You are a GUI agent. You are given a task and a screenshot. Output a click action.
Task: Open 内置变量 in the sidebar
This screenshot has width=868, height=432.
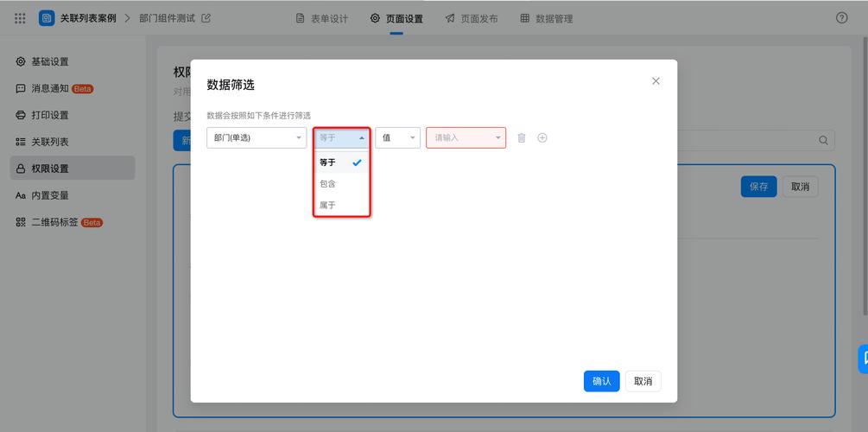[73, 195]
